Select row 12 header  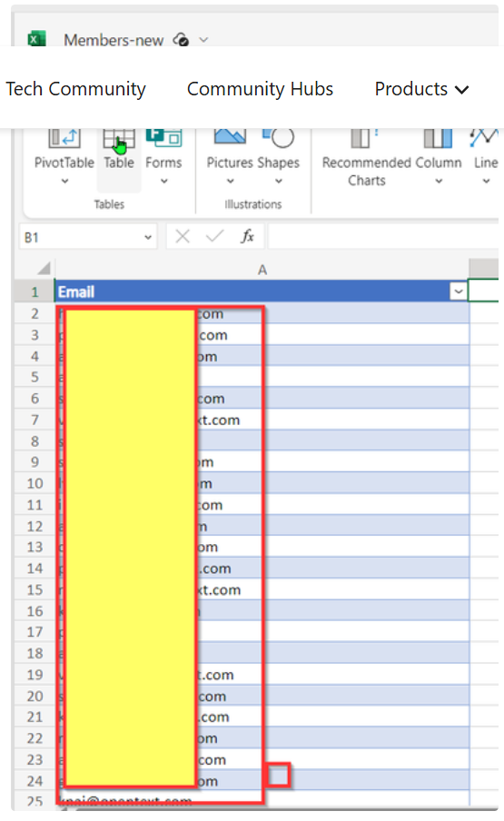point(35,526)
